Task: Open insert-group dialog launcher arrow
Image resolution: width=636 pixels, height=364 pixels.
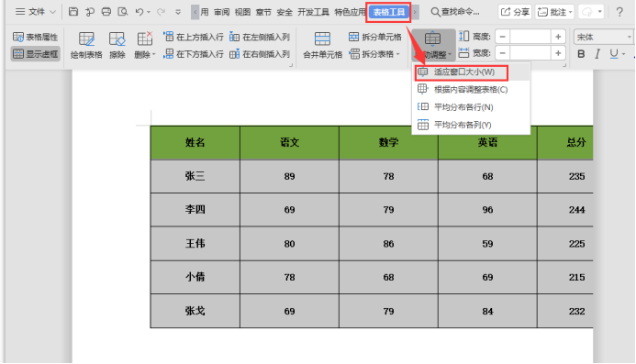Action: [291, 65]
